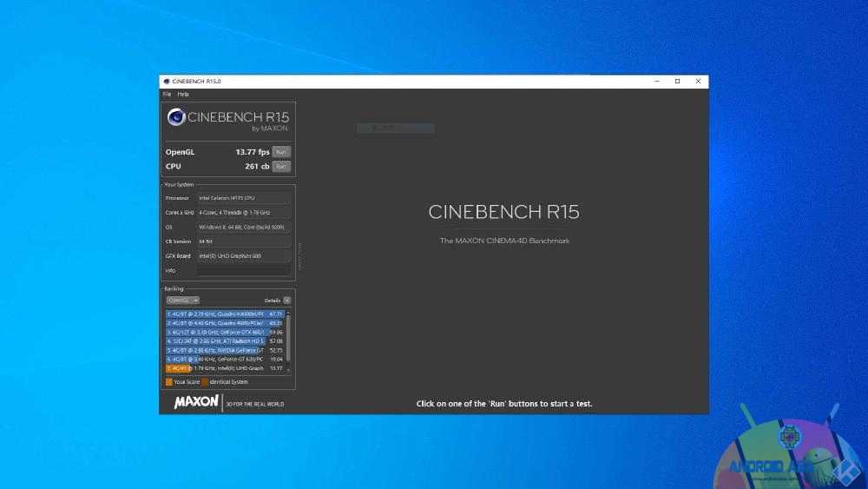Click the CPU 261 cb result
This screenshot has width=868, height=489.
pyautogui.click(x=257, y=166)
